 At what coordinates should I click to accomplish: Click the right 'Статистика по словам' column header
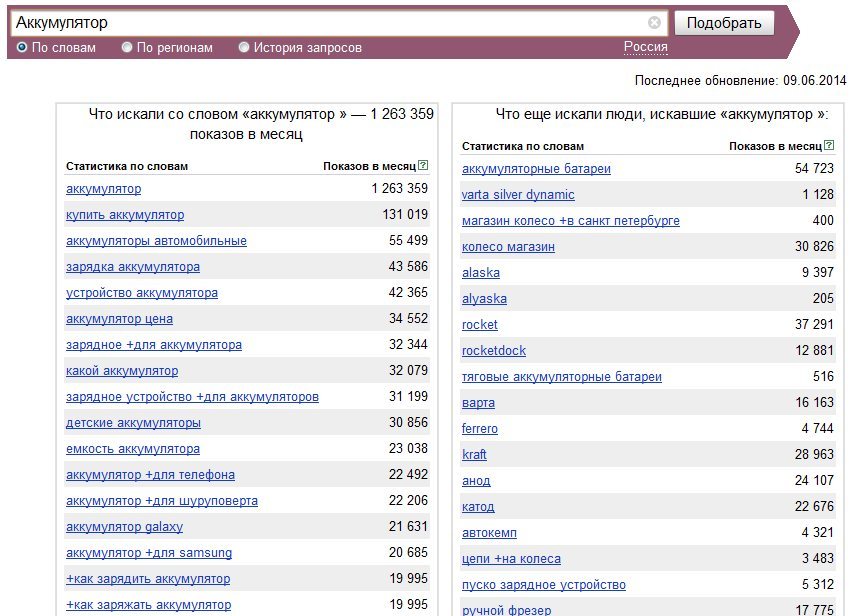[x=523, y=146]
